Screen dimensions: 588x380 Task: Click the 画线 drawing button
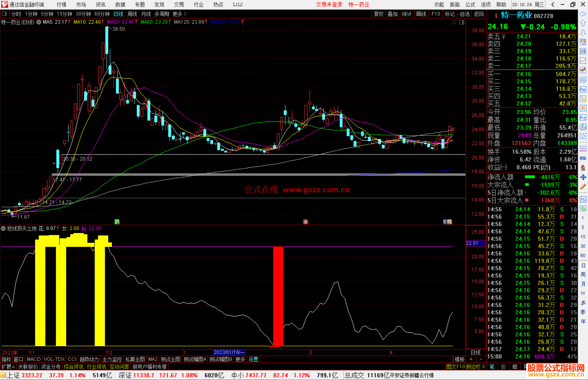[x=421, y=14]
